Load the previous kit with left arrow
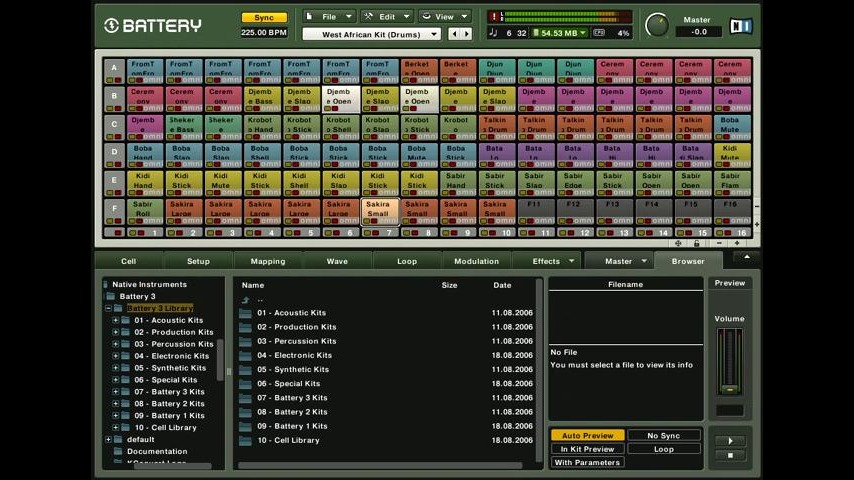854x480 pixels. (455, 34)
